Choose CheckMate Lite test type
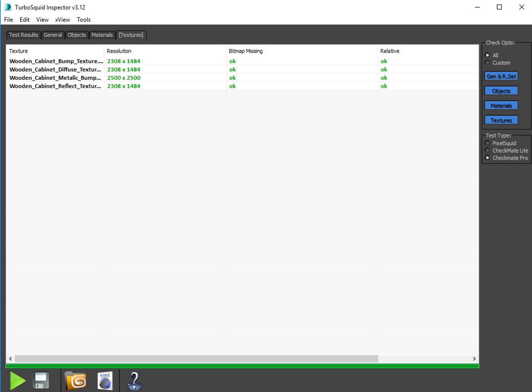 [x=487, y=150]
